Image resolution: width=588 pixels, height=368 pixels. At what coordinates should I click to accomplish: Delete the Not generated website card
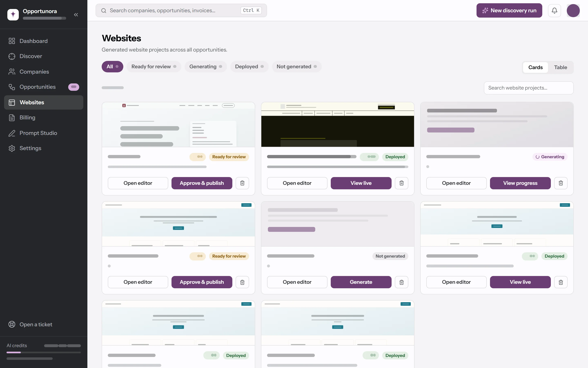[x=401, y=282]
